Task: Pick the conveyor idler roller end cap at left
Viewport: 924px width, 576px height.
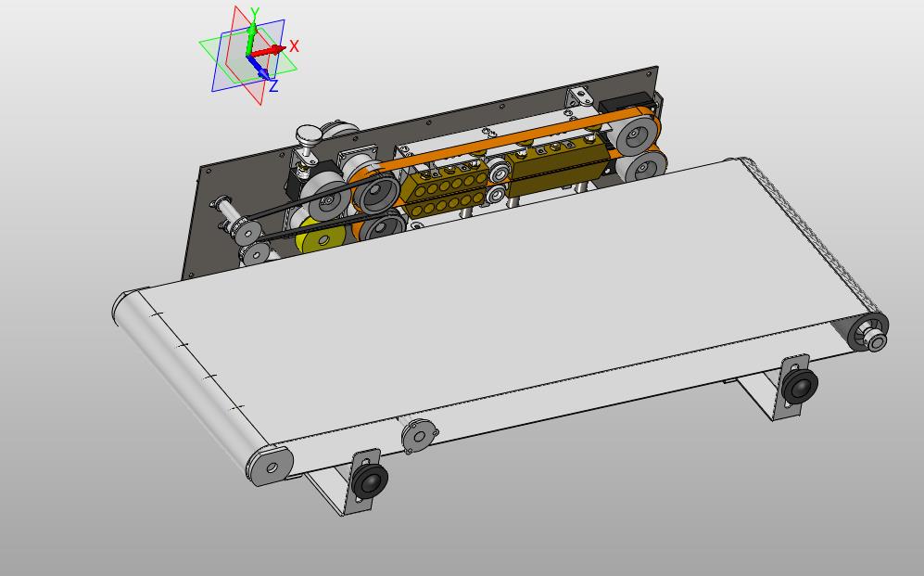Action: click(x=272, y=466)
